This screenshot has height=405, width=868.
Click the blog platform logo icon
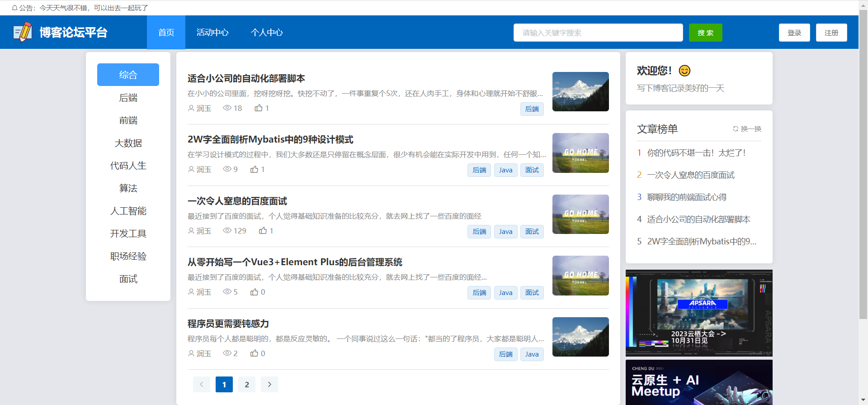click(23, 32)
